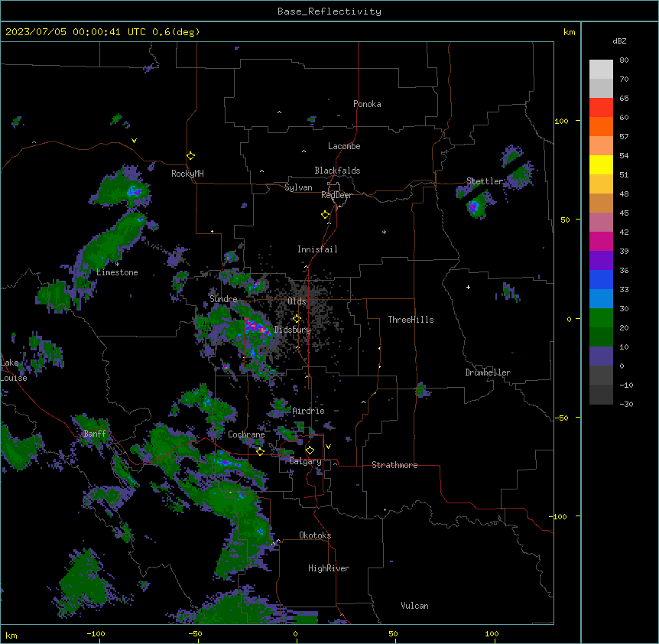This screenshot has width=659, height=644.
Task: Click the Didsbury label
Action: point(293,330)
